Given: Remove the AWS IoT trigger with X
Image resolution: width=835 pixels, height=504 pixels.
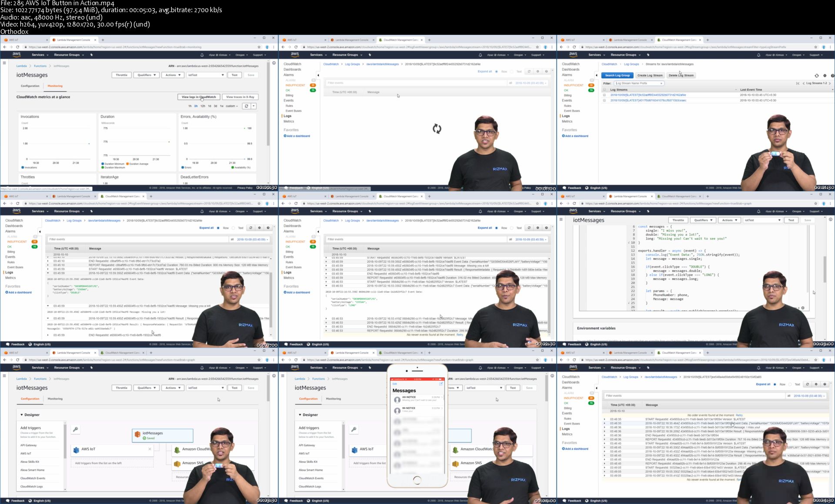Looking at the screenshot, I should pyautogui.click(x=150, y=449).
